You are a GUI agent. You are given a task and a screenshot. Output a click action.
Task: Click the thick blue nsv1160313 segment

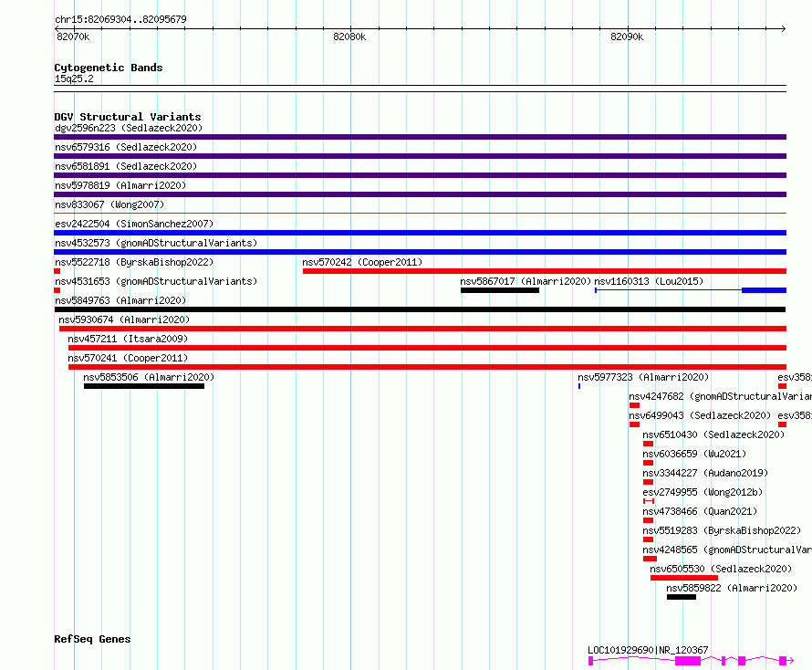tap(764, 290)
